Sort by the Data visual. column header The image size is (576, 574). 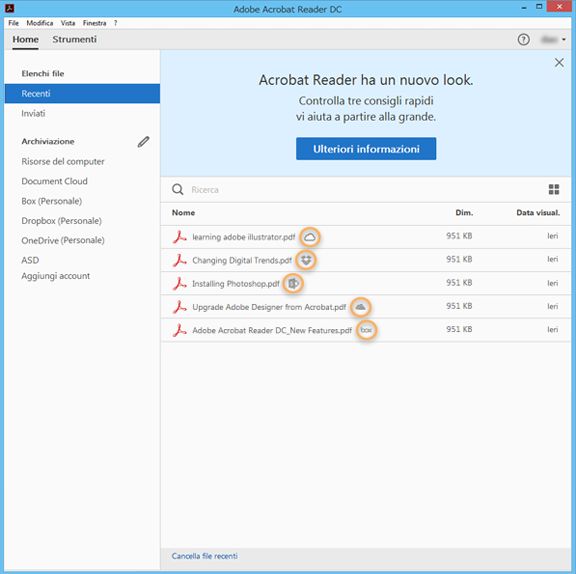pos(538,213)
